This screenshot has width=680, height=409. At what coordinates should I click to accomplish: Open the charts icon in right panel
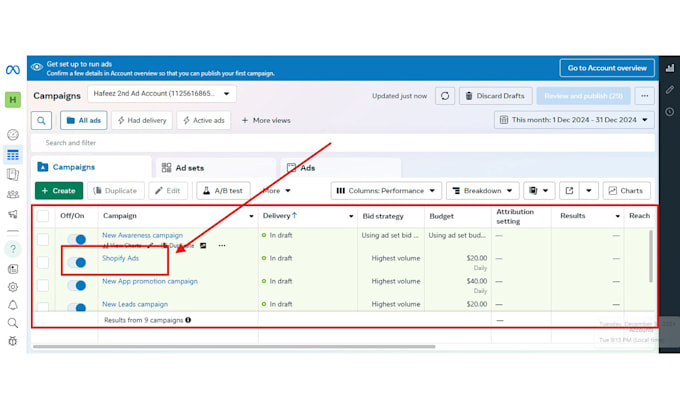670,68
